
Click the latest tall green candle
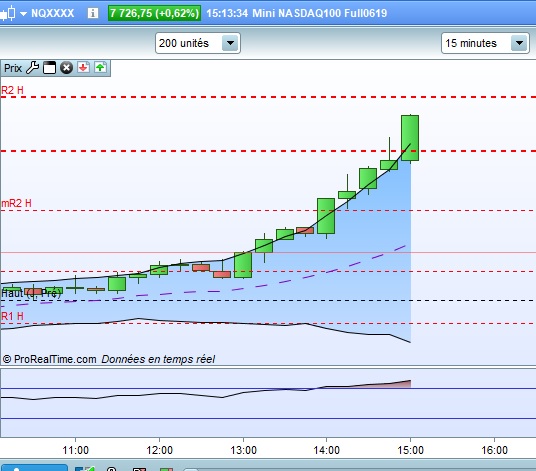[410, 138]
